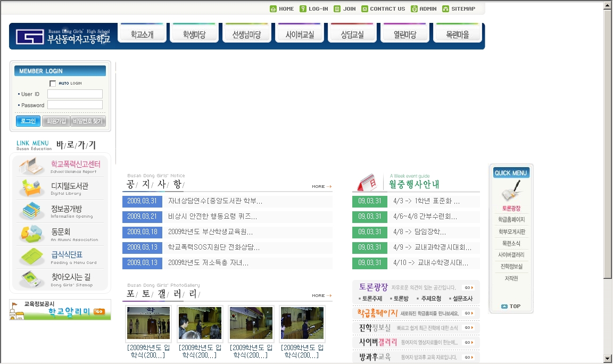Open the 찾아오시는 길 directions icon
The width and height of the screenshot is (613, 364).
point(32,279)
